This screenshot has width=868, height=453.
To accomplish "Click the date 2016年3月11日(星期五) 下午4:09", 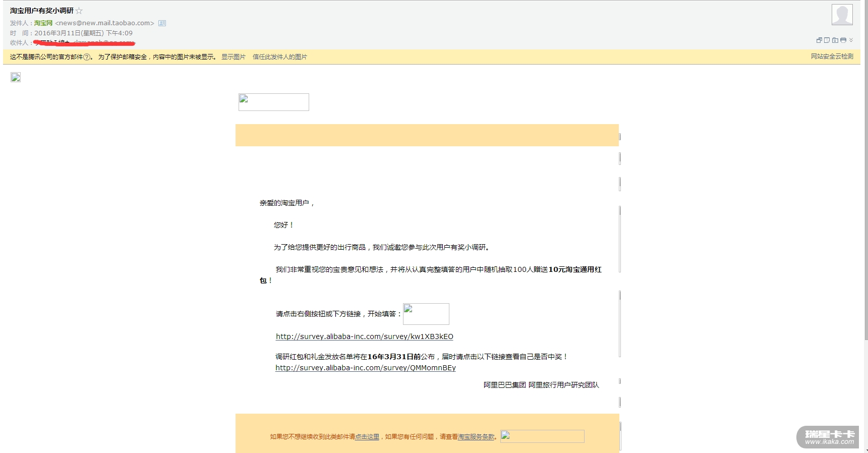I will point(84,33).
